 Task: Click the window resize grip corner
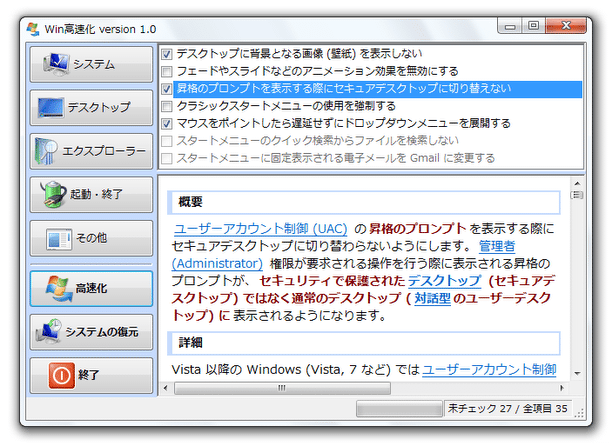point(580,413)
